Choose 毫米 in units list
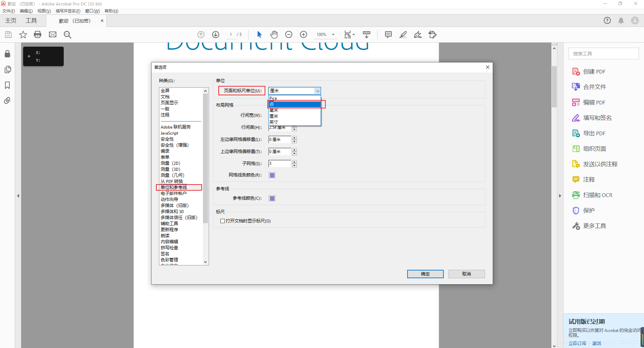The width and height of the screenshot is (644, 348). point(294,110)
